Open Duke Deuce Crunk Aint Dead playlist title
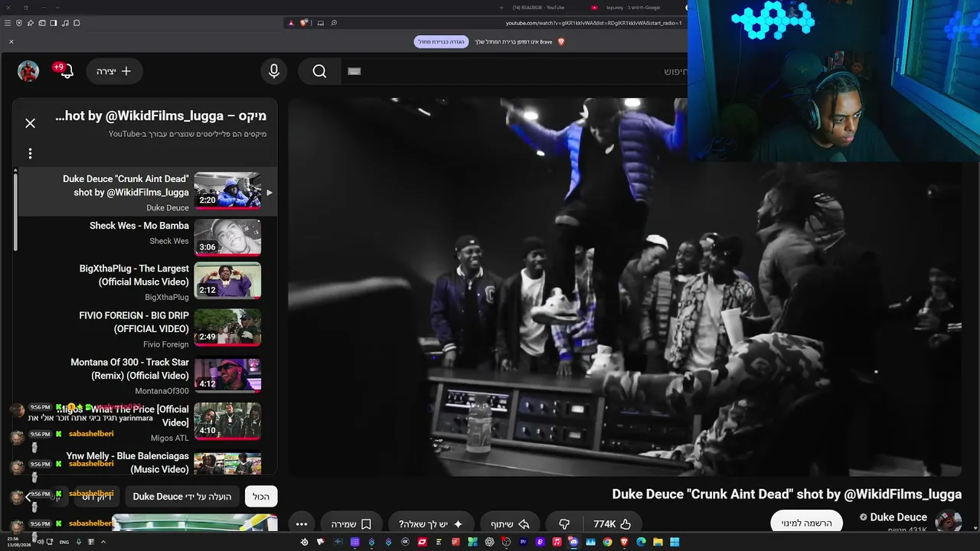The height and width of the screenshot is (551, 980). [x=126, y=186]
